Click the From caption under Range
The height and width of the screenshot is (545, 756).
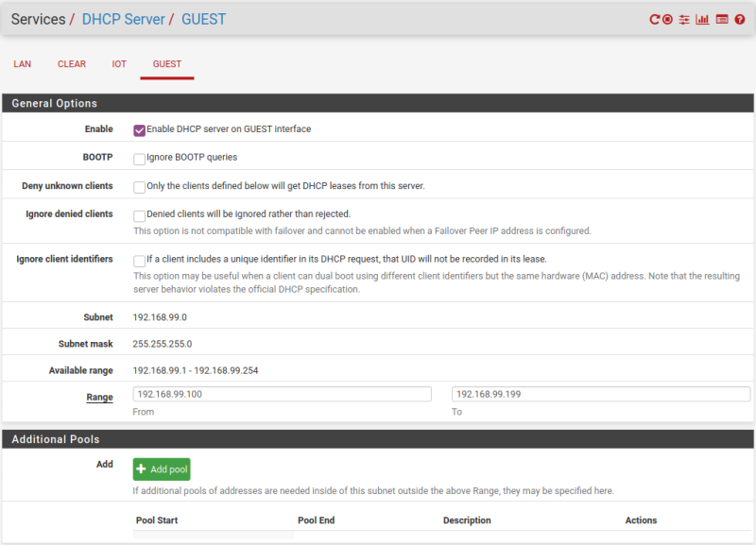pos(144,412)
